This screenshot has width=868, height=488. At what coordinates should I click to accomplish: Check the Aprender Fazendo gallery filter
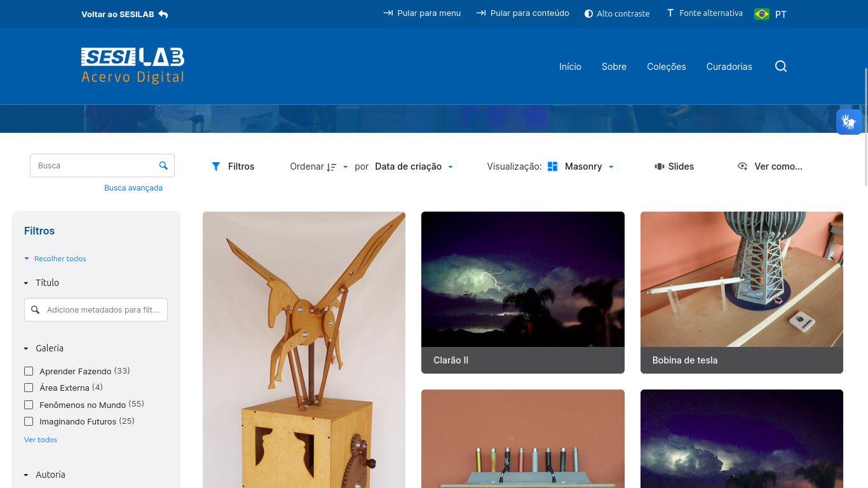(x=29, y=371)
